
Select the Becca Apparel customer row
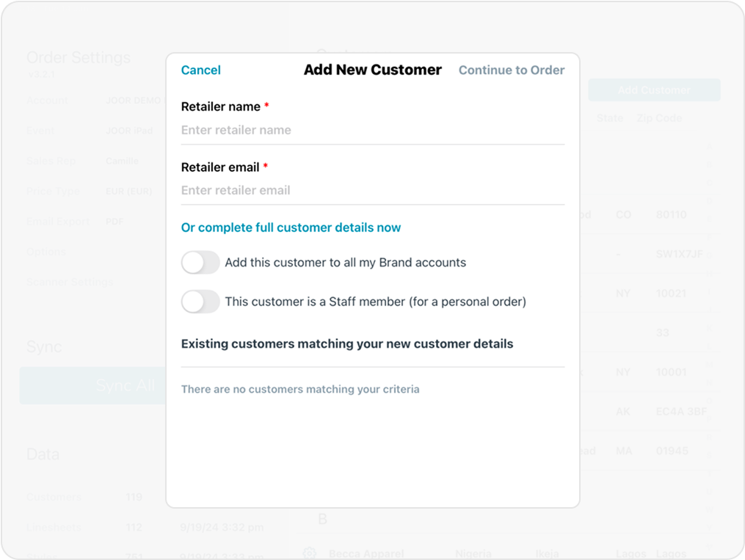[x=514, y=553]
